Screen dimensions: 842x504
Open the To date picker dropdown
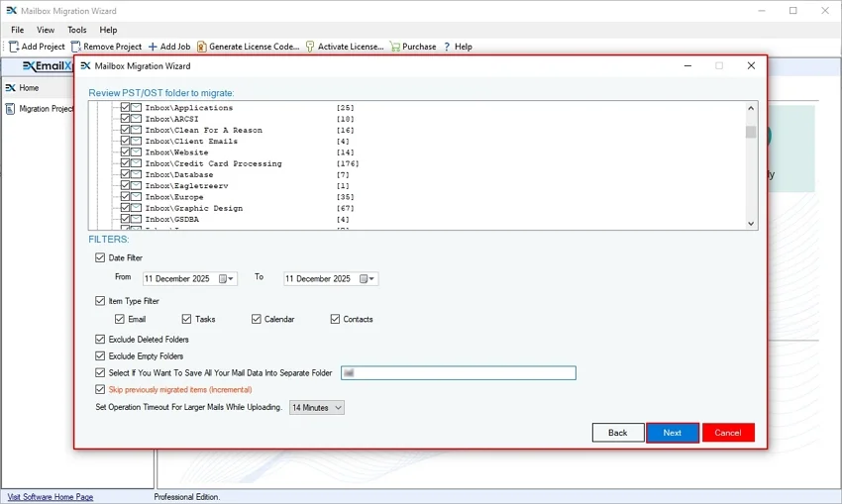click(x=368, y=278)
